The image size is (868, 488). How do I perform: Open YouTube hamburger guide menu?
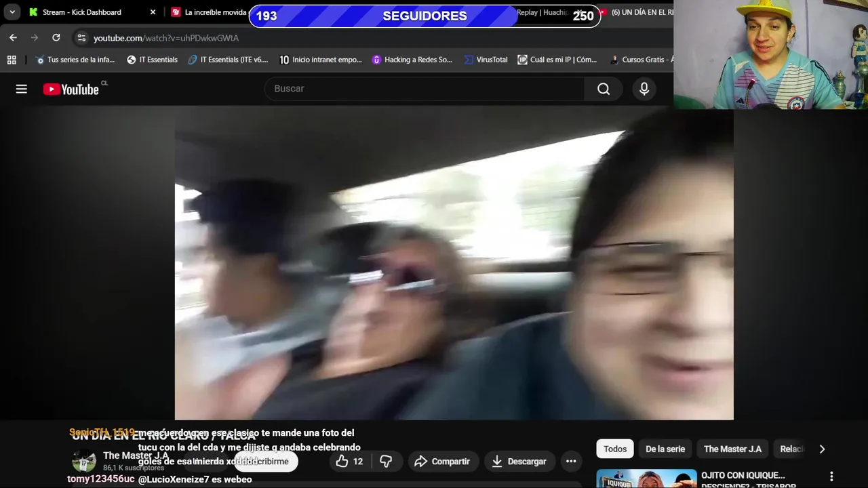point(22,89)
